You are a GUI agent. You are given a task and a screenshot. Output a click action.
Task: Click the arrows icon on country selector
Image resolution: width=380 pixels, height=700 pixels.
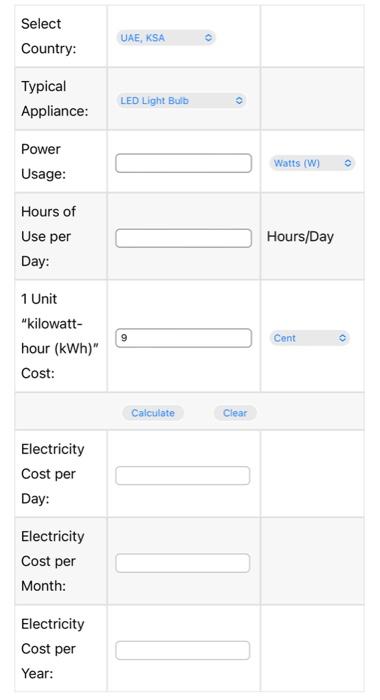[208, 38]
